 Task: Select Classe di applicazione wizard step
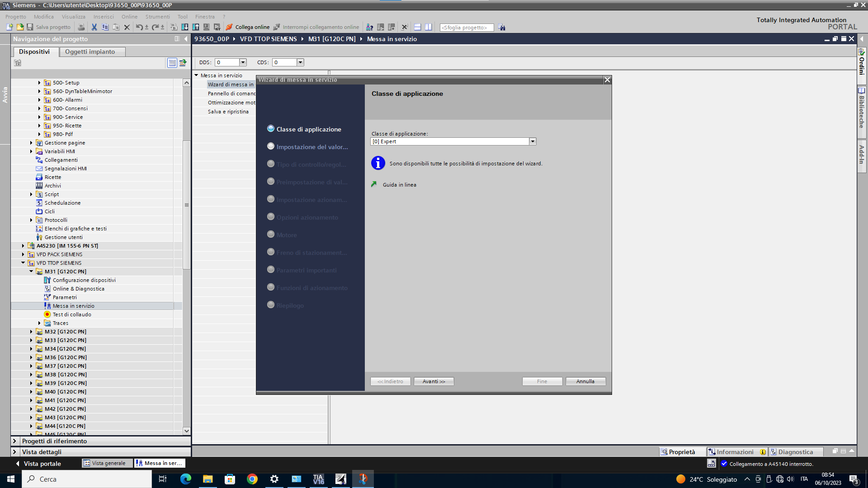click(304, 129)
